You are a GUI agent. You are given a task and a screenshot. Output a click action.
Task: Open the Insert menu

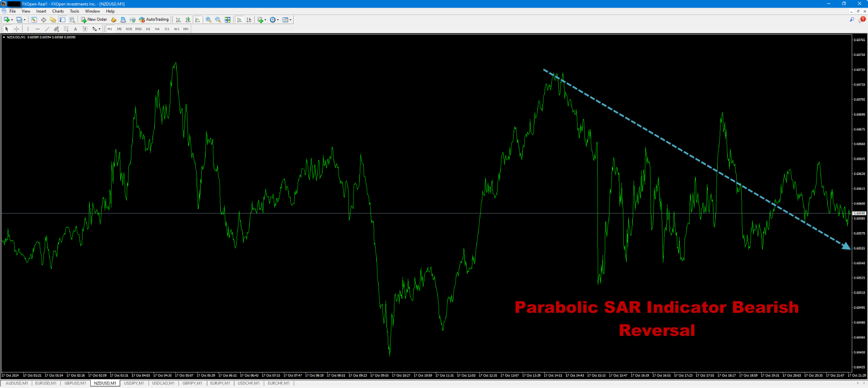tap(41, 11)
